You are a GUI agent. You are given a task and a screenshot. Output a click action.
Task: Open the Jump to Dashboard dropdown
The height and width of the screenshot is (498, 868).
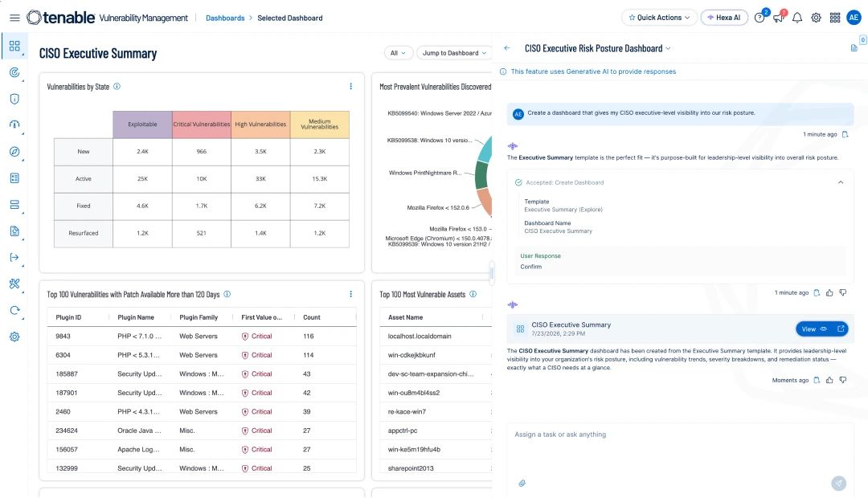454,53
